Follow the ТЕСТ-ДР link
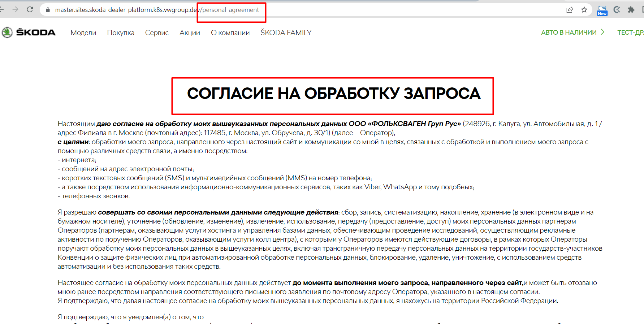 point(631,33)
